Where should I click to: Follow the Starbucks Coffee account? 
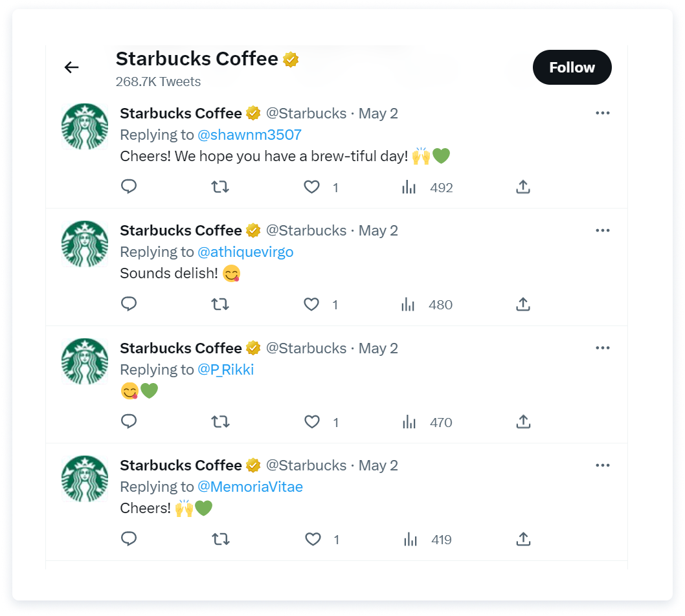click(x=572, y=67)
